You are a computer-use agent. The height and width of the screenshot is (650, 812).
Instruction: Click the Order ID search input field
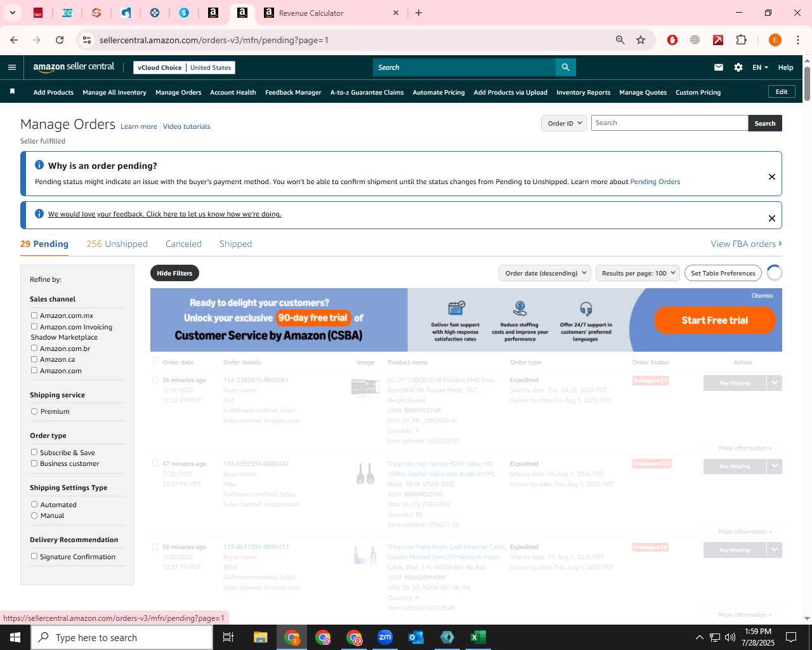coord(669,123)
